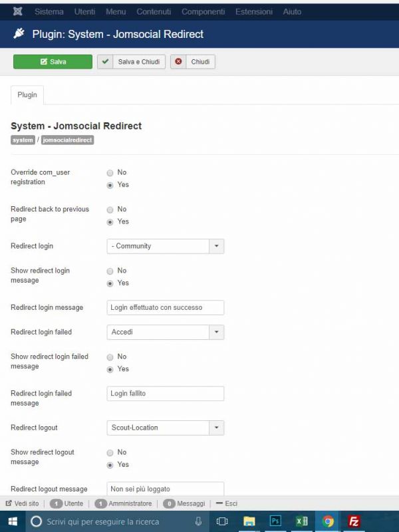Click the Redirect login message text field
This screenshot has width=399, height=532.
tap(165, 307)
